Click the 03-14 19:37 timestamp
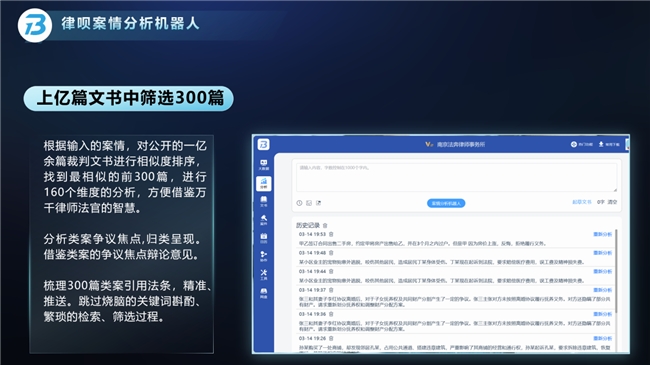650x365 pixels. point(313,290)
